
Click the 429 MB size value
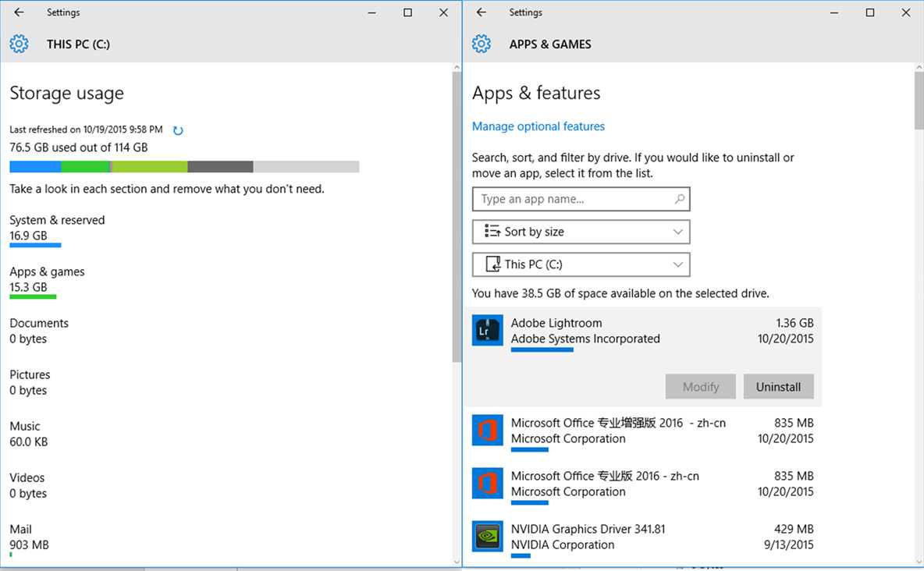point(794,529)
